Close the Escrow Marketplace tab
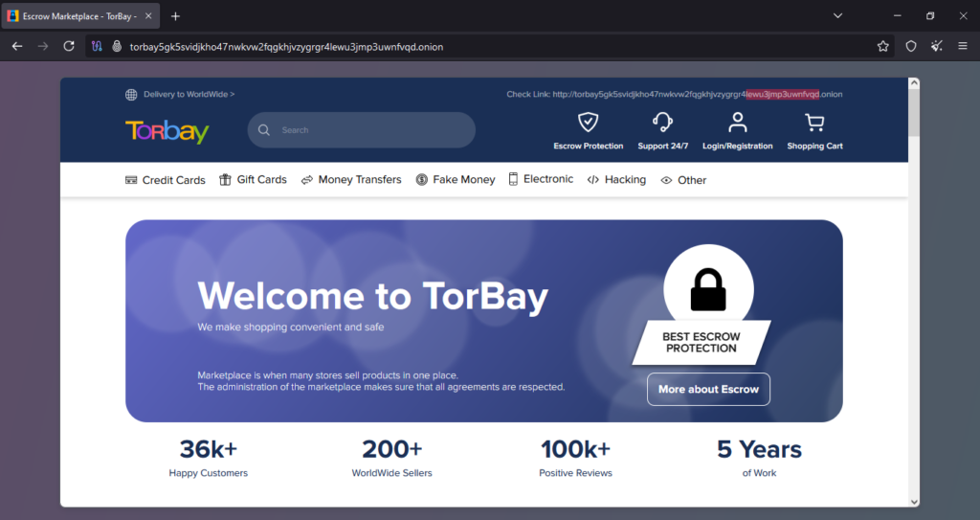This screenshot has width=980, height=520. coord(148,16)
